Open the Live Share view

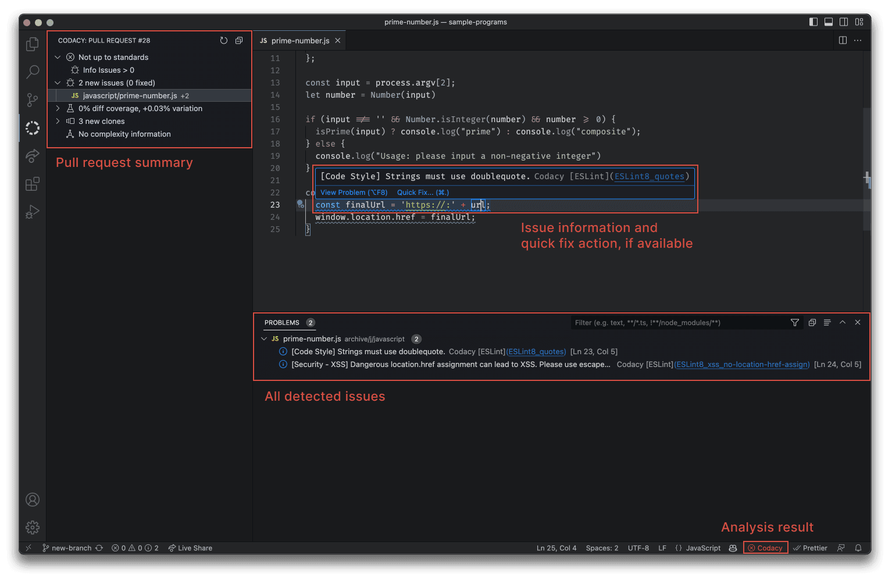[x=190, y=547]
